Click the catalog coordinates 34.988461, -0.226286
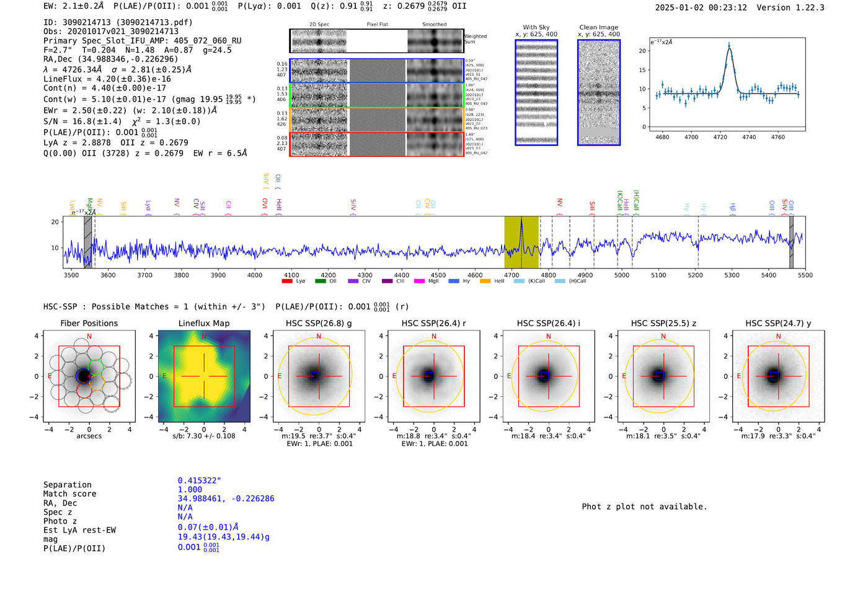Viewport: 868px width, 591px height. (226, 499)
